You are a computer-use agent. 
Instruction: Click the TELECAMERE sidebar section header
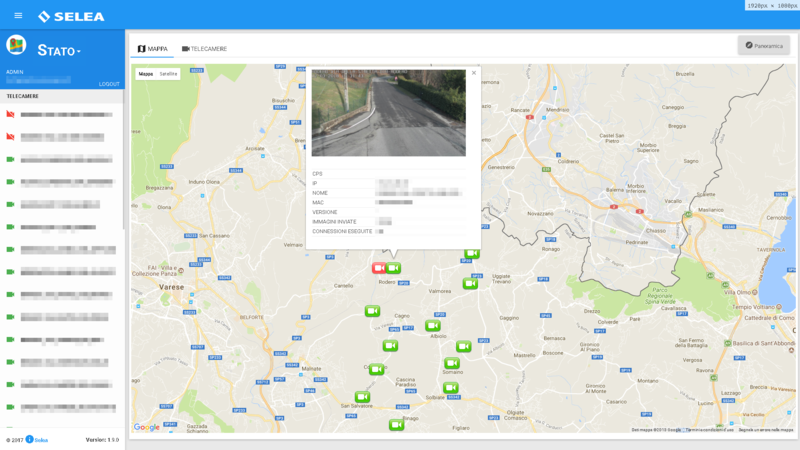pos(62,96)
